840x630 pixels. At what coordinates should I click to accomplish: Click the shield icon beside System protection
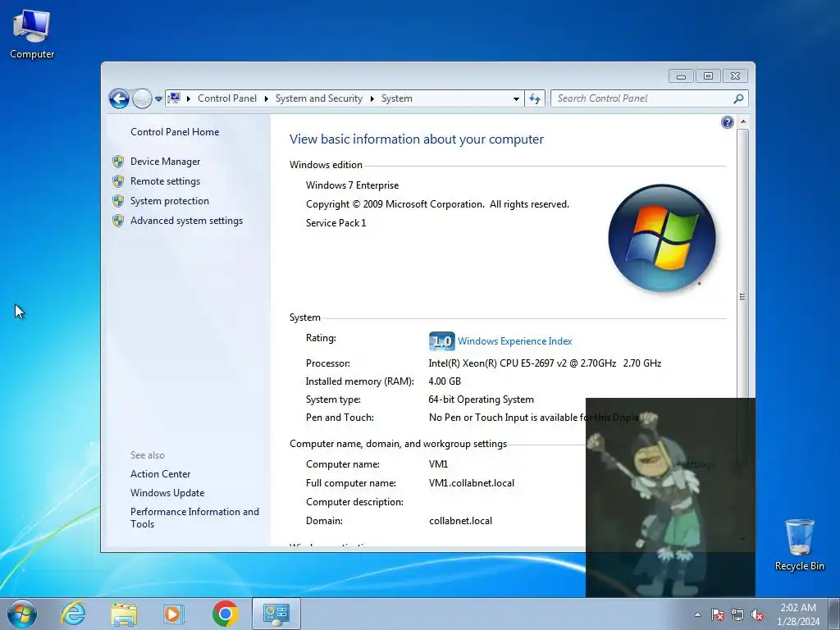point(118,202)
